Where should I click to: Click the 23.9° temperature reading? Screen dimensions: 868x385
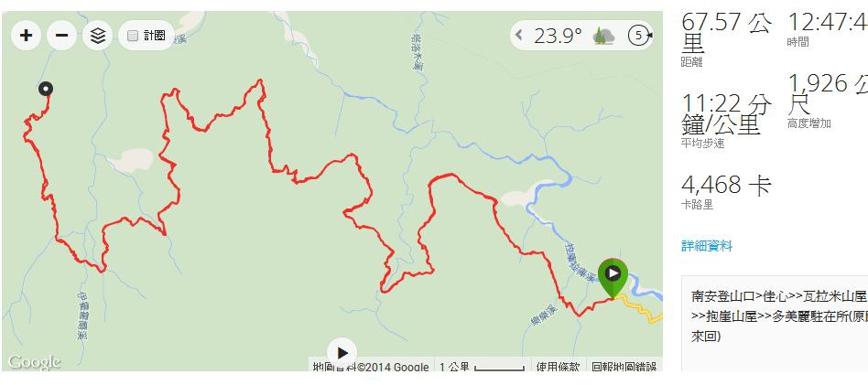558,36
